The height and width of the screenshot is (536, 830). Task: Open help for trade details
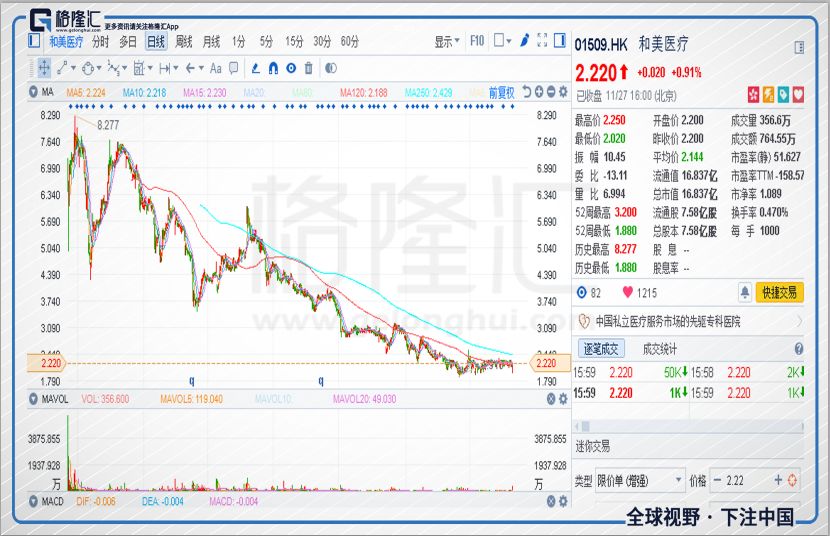coord(799,349)
